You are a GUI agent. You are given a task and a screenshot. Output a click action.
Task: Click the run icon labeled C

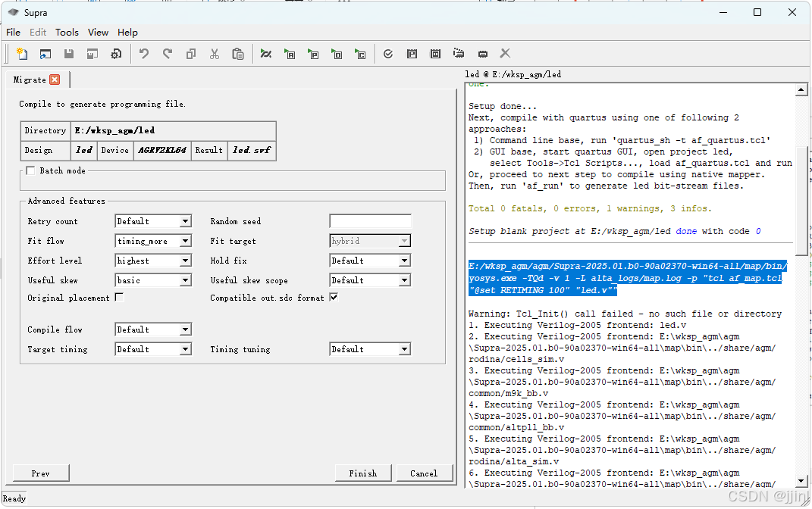360,53
